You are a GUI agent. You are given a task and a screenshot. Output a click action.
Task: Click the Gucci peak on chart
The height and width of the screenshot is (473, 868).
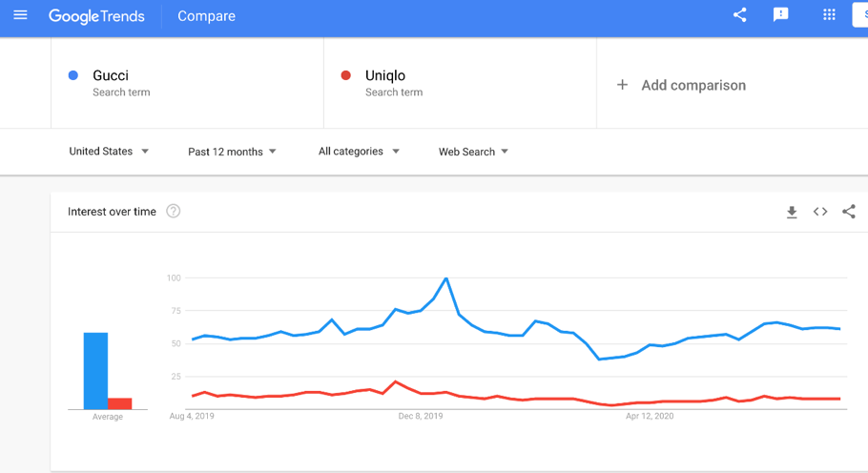pos(446,278)
